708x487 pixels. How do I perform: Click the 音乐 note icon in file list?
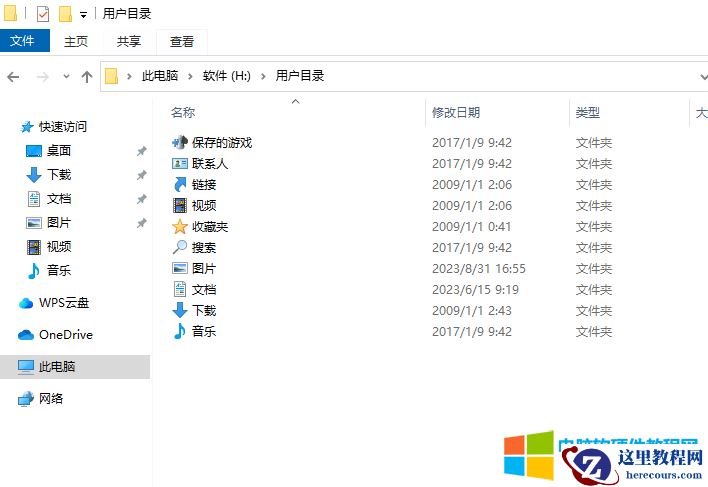click(180, 331)
